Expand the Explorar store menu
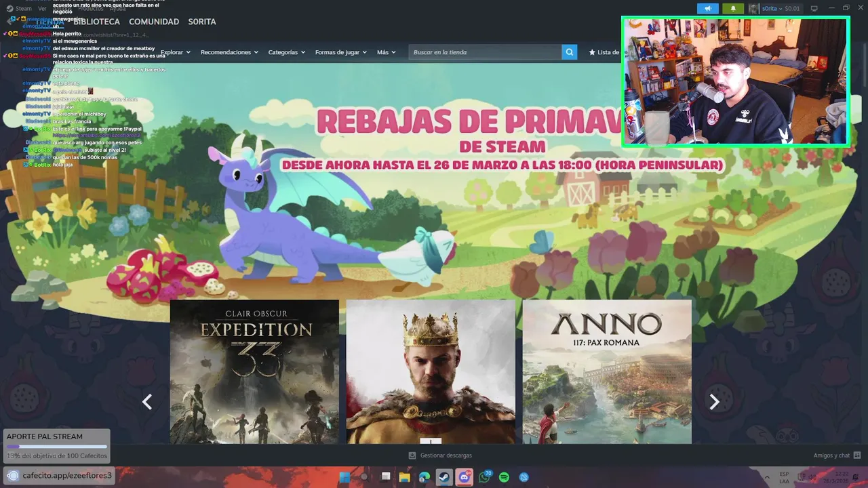 175,52
